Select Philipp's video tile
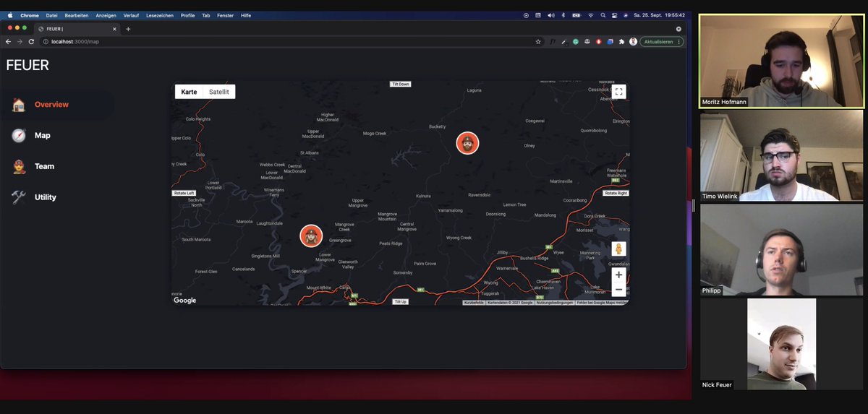The image size is (868, 414). click(781, 250)
